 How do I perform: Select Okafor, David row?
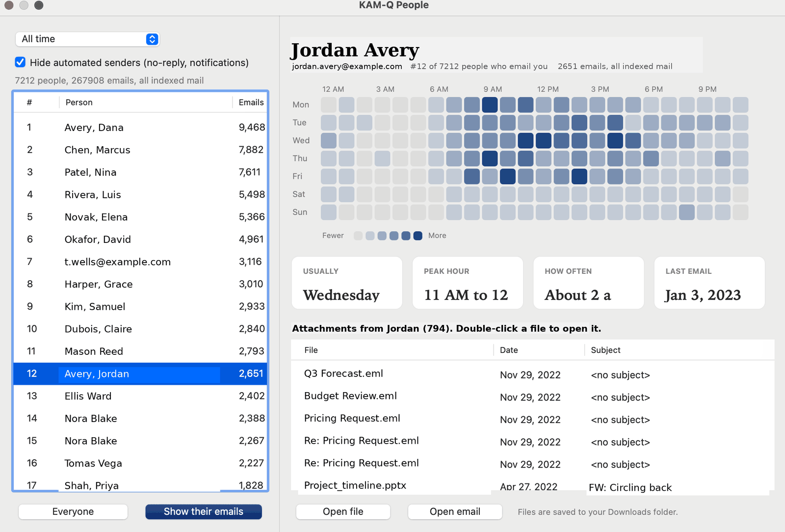click(140, 239)
